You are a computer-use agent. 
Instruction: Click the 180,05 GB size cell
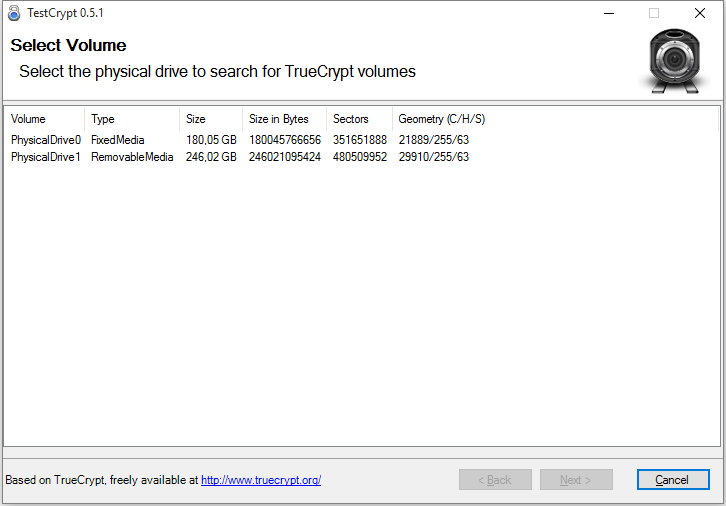pyautogui.click(x=211, y=140)
